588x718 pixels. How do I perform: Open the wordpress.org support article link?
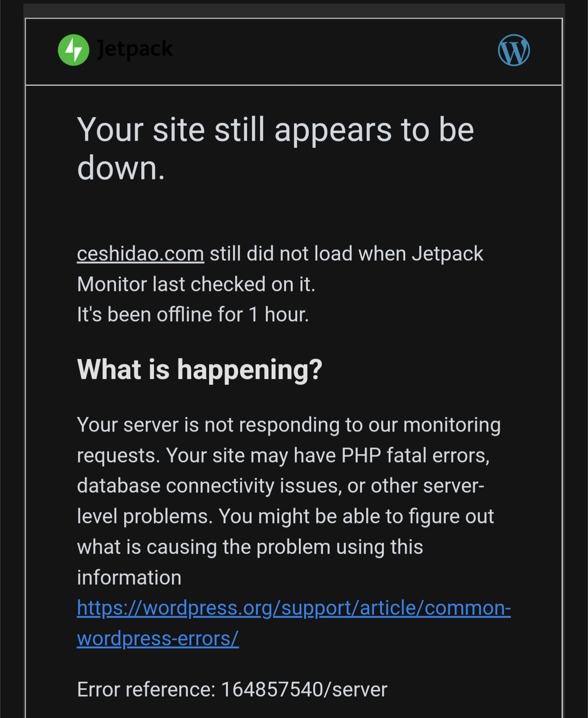[x=294, y=608]
